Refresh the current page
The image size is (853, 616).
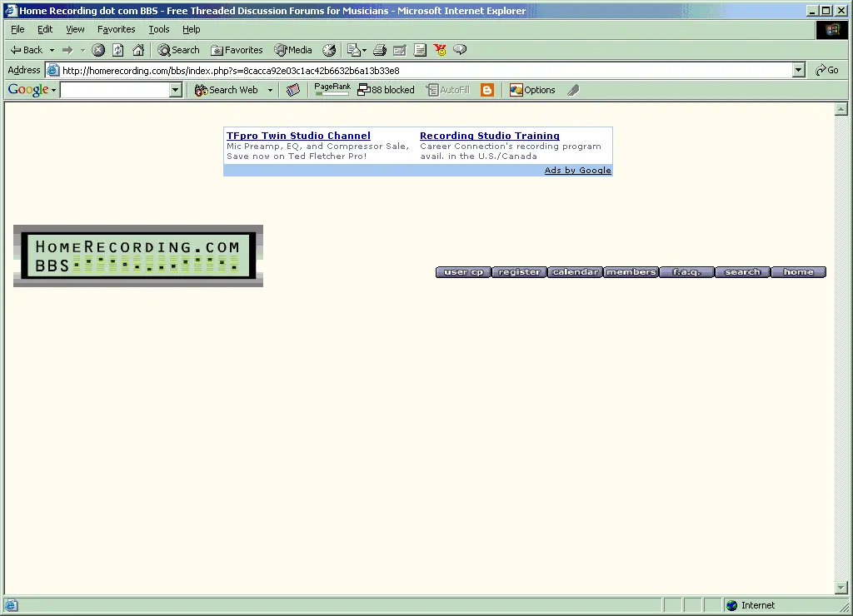point(118,50)
